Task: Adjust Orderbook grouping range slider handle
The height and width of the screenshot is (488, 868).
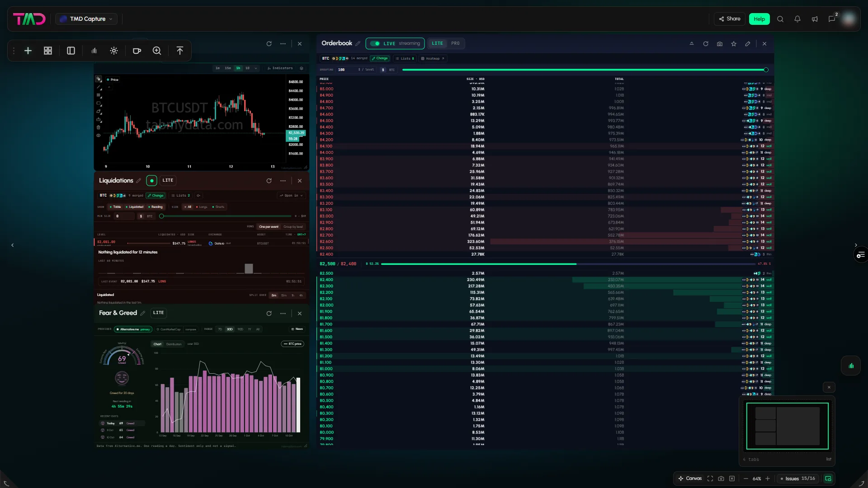Action: (766, 70)
